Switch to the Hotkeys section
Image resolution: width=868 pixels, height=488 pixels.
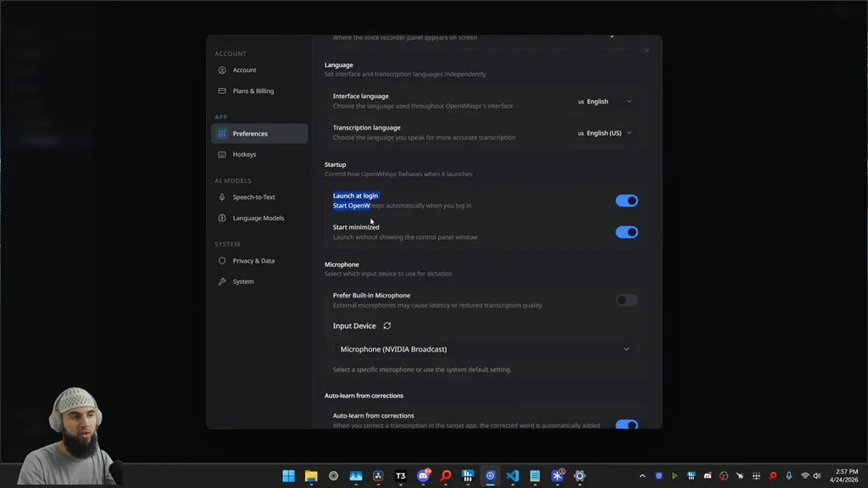click(259, 154)
